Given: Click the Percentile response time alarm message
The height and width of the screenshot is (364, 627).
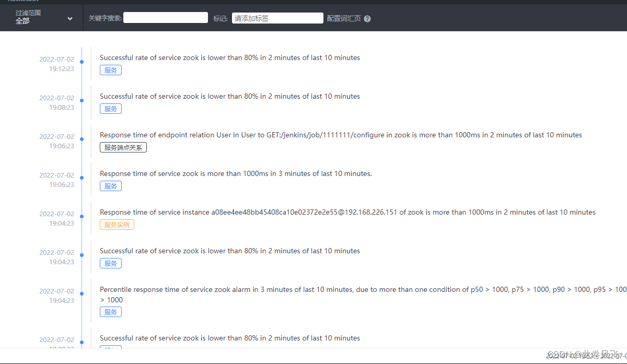Looking at the screenshot, I should pos(363,295).
